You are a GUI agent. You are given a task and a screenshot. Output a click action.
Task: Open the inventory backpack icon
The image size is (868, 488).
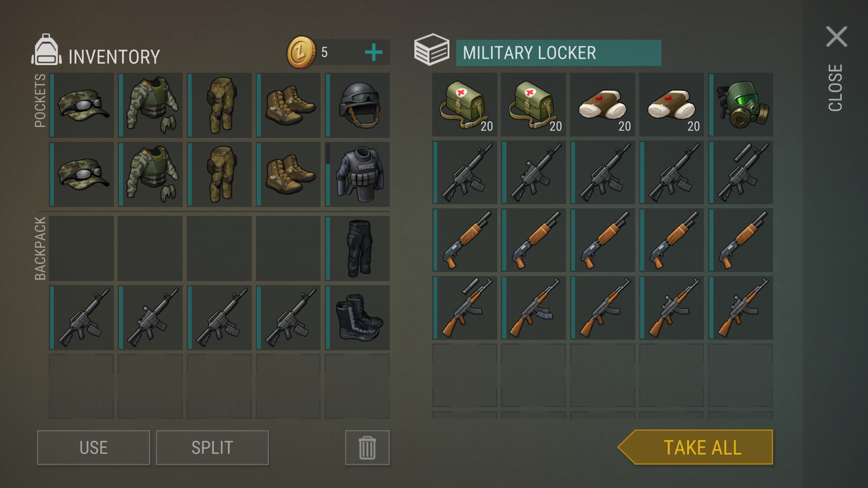click(x=46, y=50)
